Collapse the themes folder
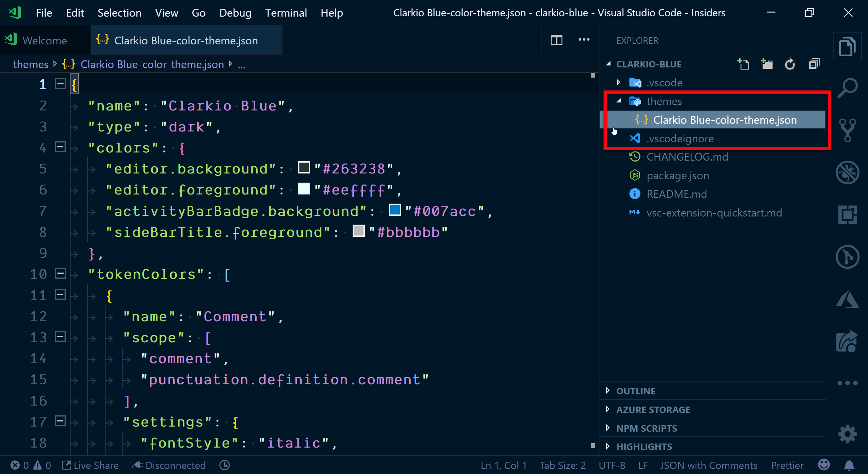Screen dimensions: 868x474 (x=619, y=101)
